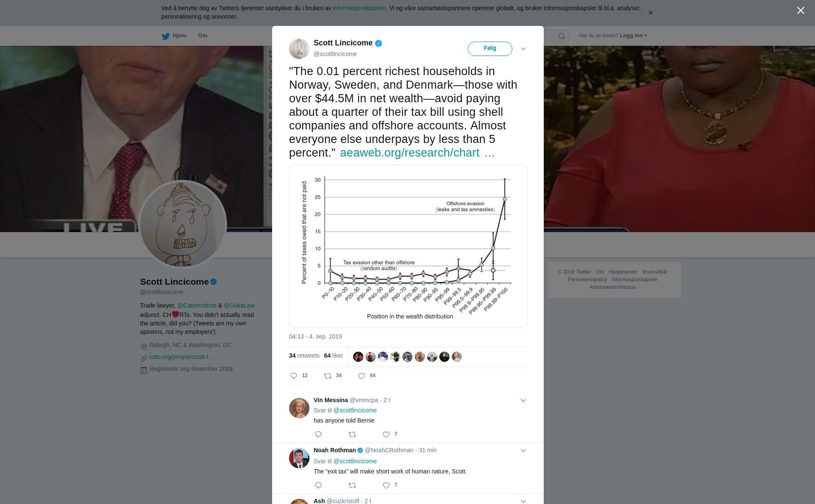Expand the options chevron beside Følg

523,49
